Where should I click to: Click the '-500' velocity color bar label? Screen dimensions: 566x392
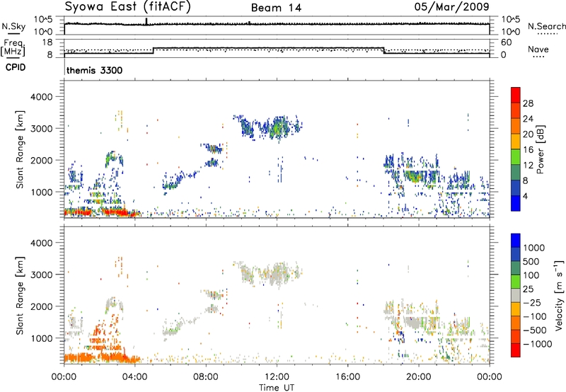click(534, 330)
